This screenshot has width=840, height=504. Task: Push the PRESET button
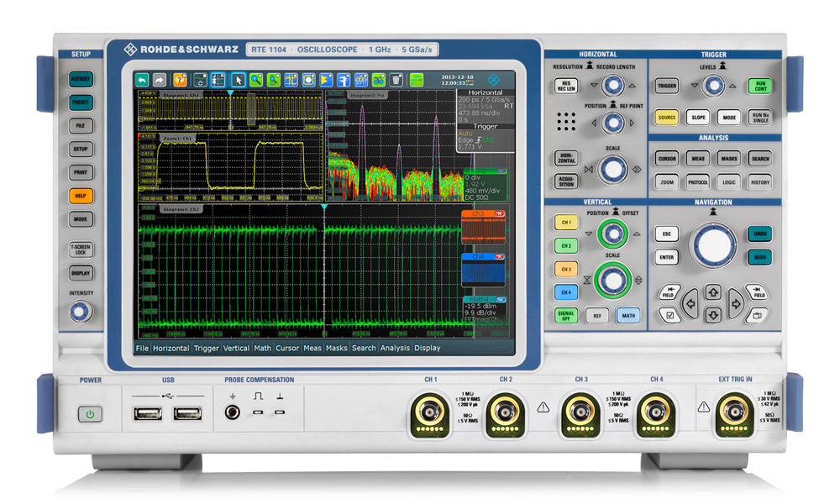click(x=81, y=102)
